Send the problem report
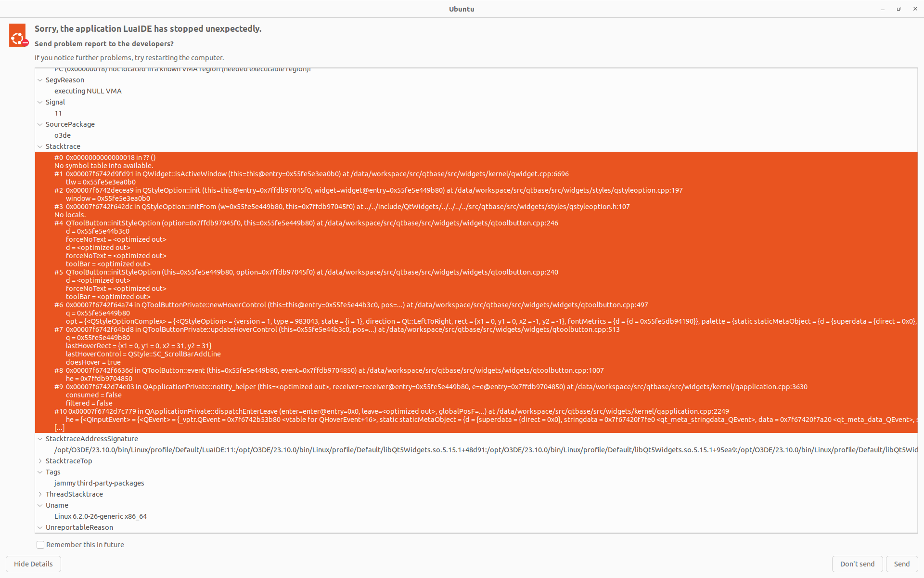 901,564
